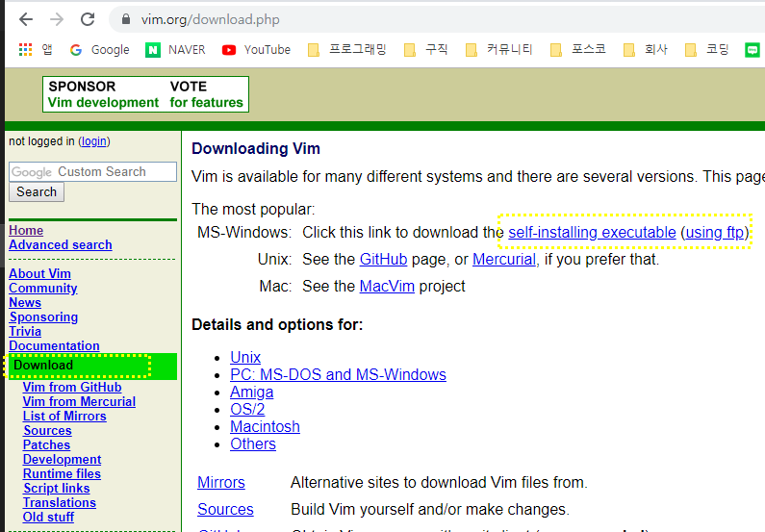Click the browser back arrow
The image size is (765, 532).
click(x=26, y=19)
